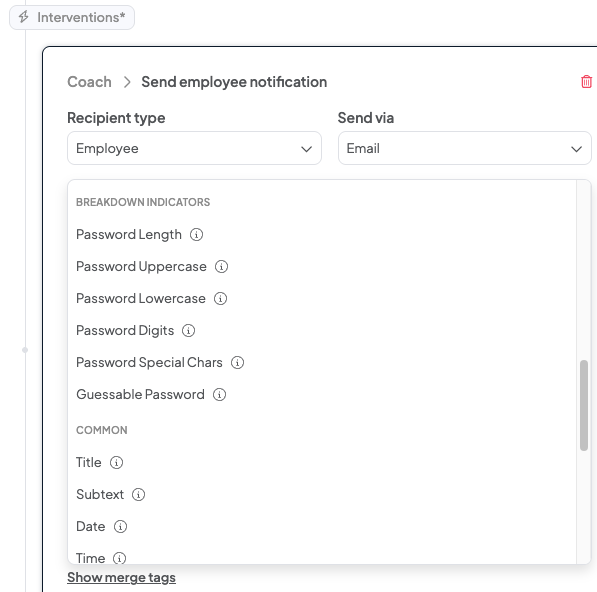Open the Send via Email dropdown
597x592 pixels.
[x=465, y=148]
